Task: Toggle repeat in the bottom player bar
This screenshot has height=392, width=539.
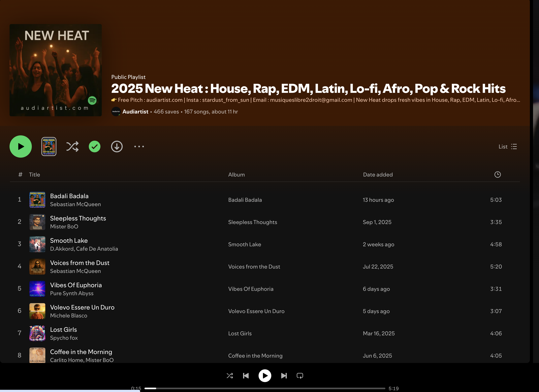Action: pos(300,376)
